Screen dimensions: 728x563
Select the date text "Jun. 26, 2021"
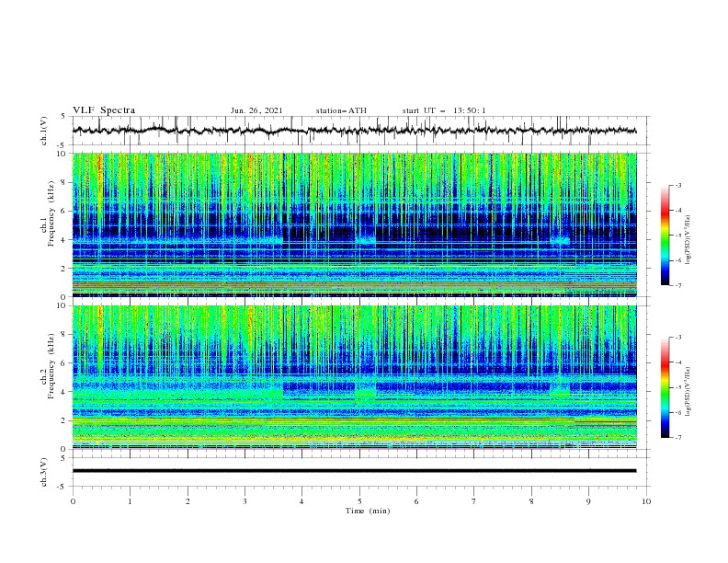click(256, 110)
